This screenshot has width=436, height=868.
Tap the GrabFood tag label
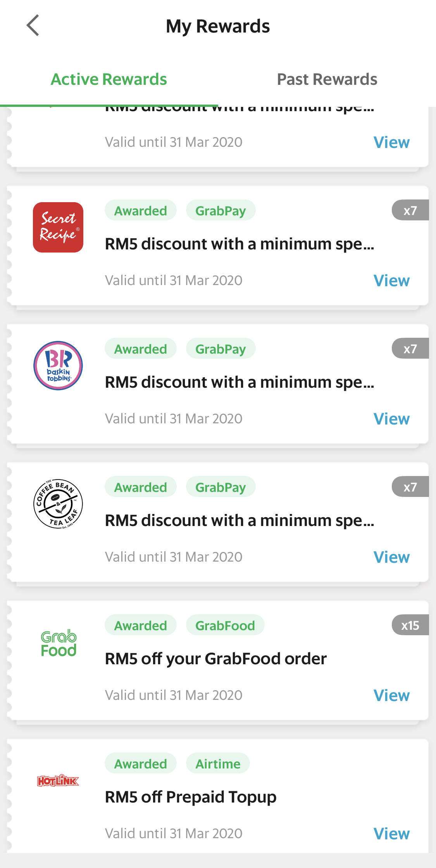225,626
